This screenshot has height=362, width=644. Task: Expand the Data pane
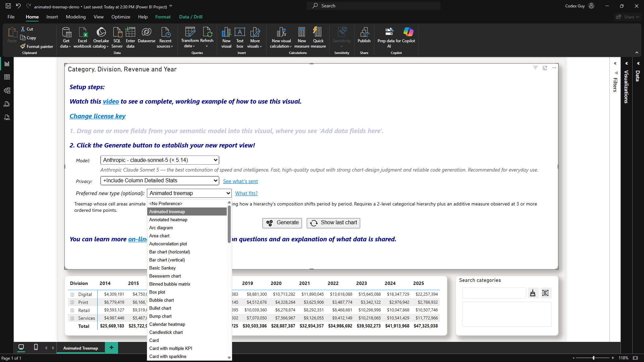click(638, 63)
